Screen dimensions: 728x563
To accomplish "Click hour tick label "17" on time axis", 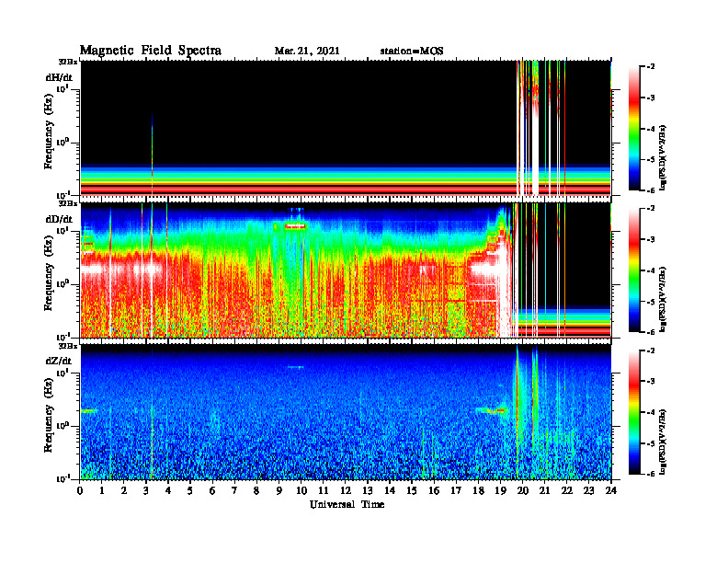I will coord(456,490).
